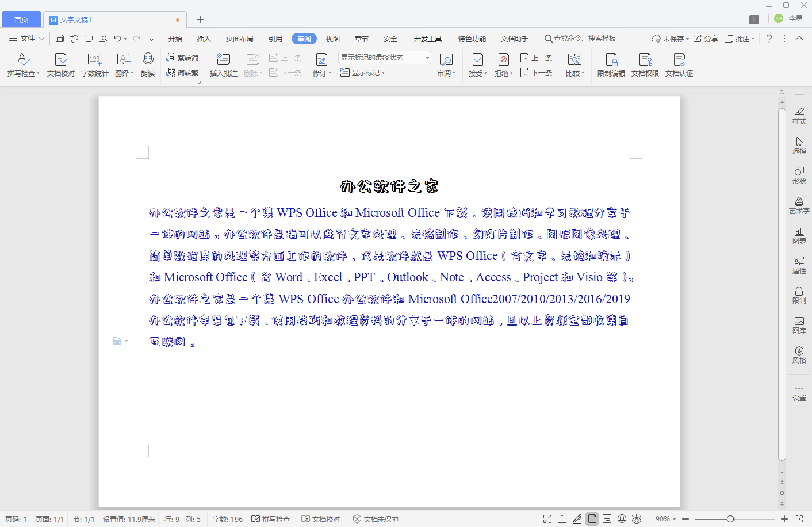Viewport: 812px width, 527px height.
Task: Open the Home (首页) tab button
Action: 21,20
